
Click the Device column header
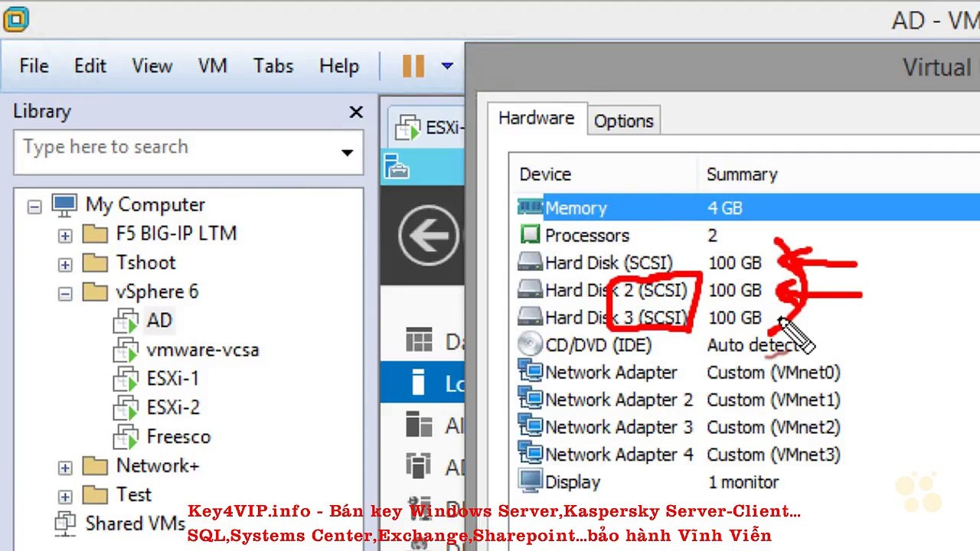coord(545,174)
